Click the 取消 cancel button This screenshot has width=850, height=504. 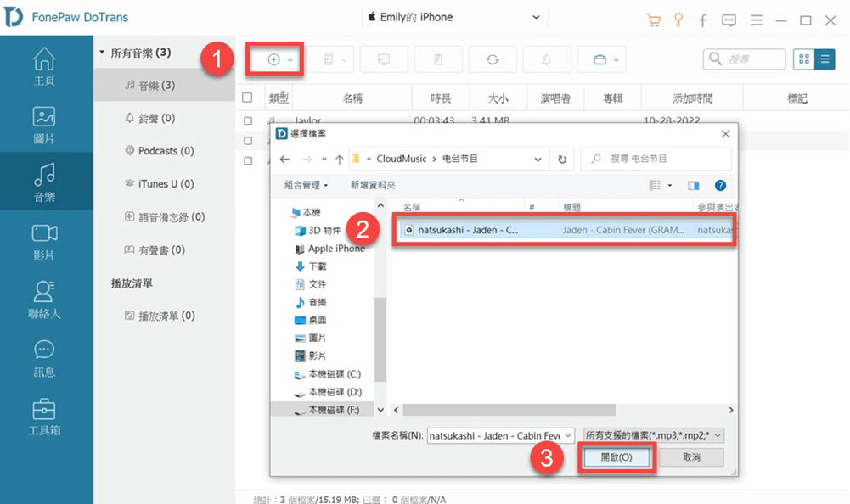tap(691, 457)
